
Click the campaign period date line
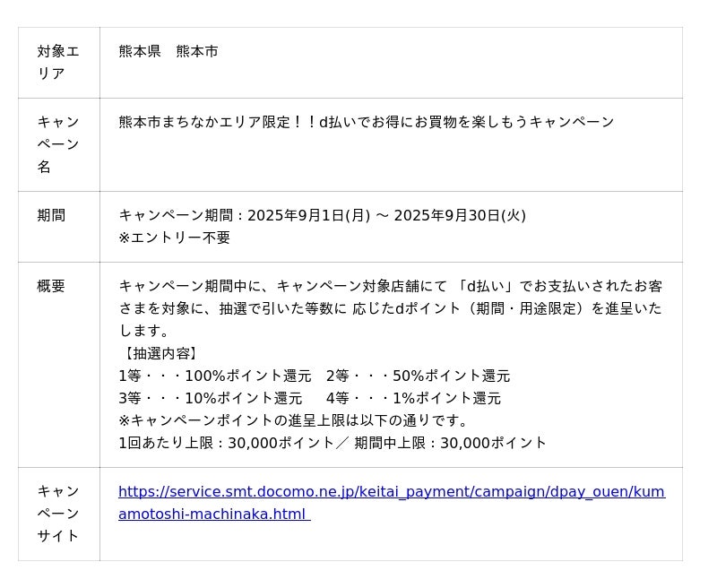pos(322,215)
